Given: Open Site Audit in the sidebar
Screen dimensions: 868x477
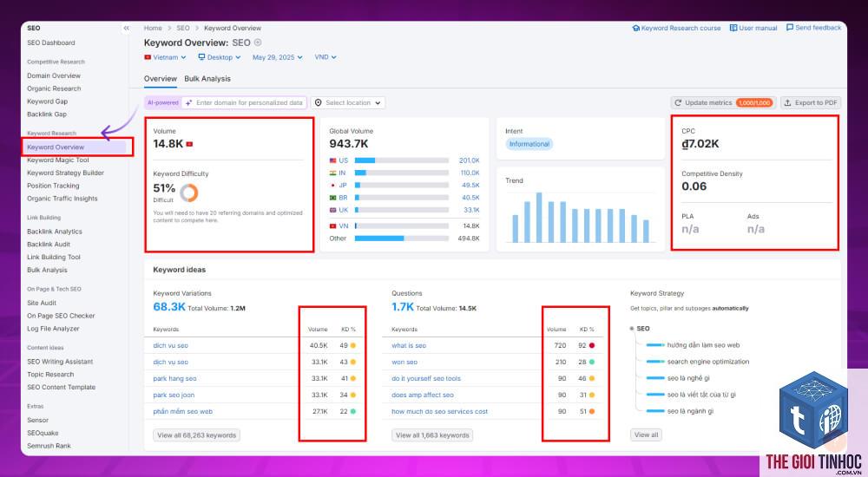Looking at the screenshot, I should pyautogui.click(x=42, y=303).
